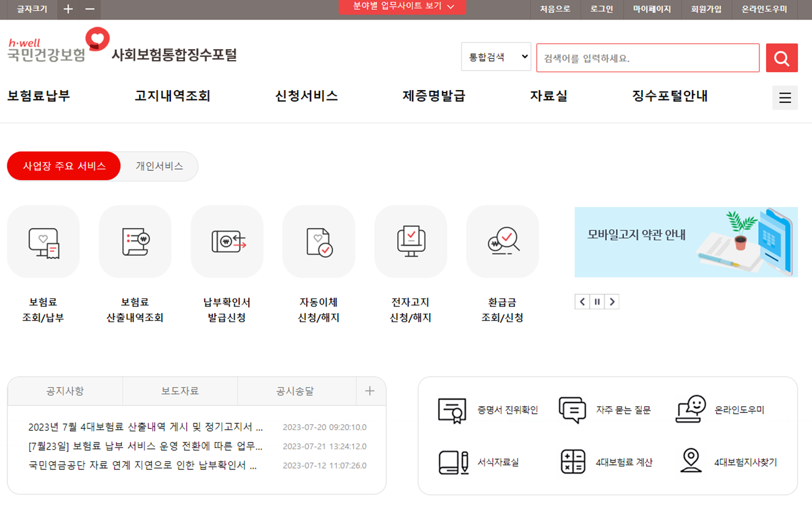Show previous banner slide
The width and height of the screenshot is (812, 508).
click(582, 301)
